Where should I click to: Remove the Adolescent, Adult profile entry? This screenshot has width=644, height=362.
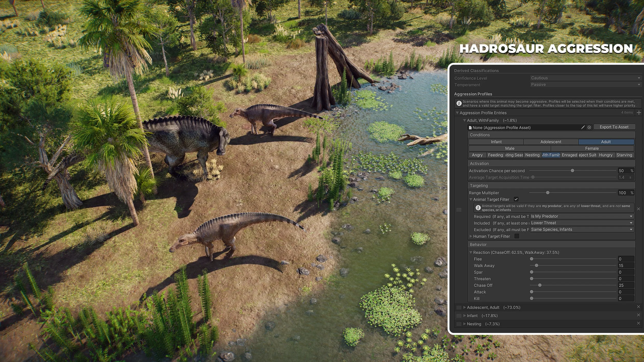pyautogui.click(x=638, y=307)
